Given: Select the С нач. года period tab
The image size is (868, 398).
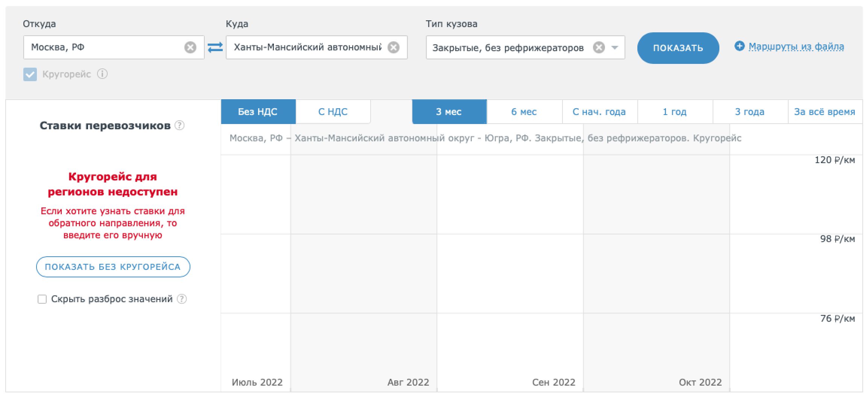Looking at the screenshot, I should [600, 112].
